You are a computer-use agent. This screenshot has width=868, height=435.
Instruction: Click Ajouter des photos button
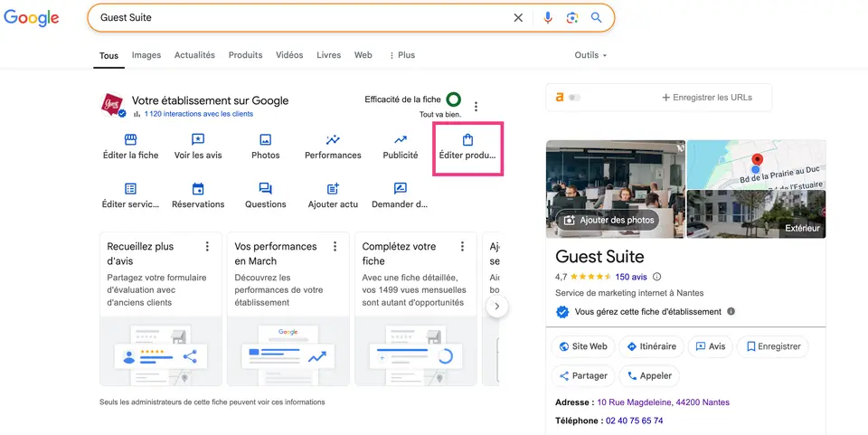[x=609, y=221]
